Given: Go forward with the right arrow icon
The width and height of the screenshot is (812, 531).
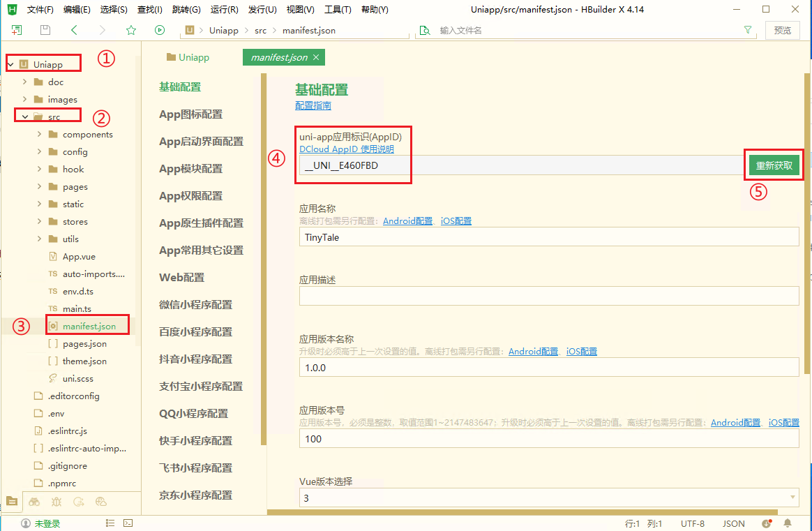Looking at the screenshot, I should 102,30.
